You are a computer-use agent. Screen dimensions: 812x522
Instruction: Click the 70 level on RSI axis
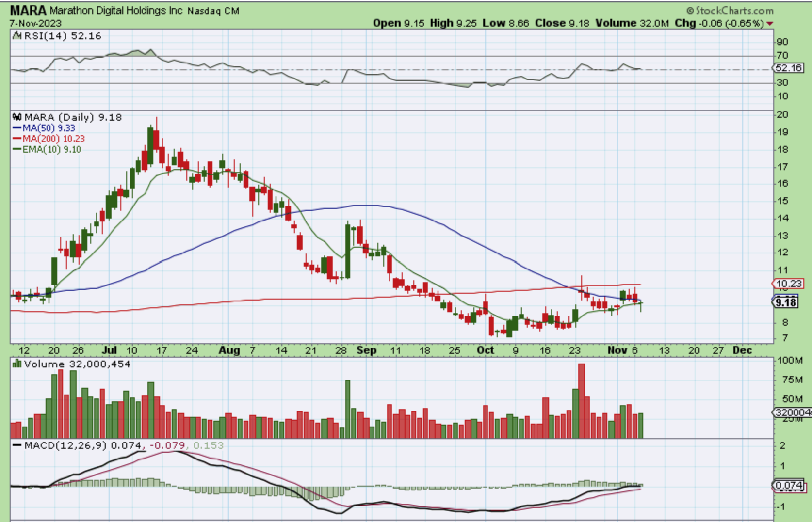(x=782, y=55)
